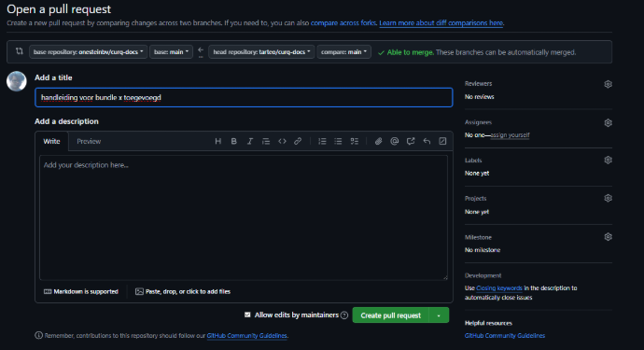Add a link with the chain icon
The width and height of the screenshot is (644, 350).
tap(298, 141)
